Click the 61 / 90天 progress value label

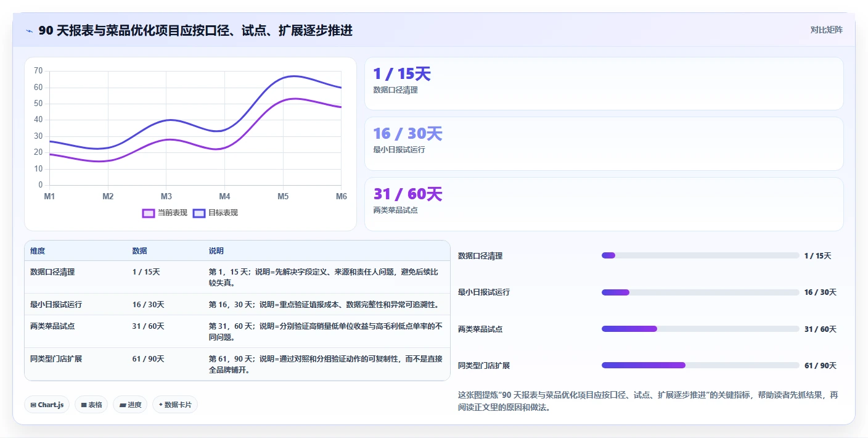pos(821,366)
